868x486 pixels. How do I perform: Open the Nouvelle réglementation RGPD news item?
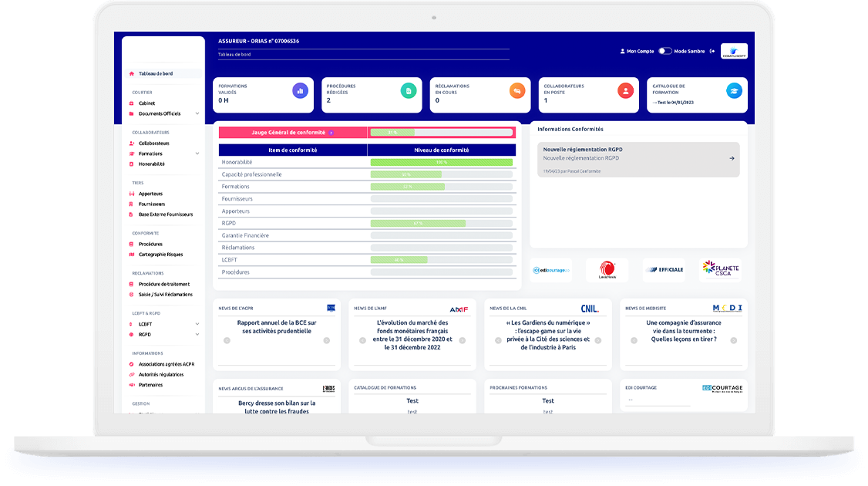(x=638, y=159)
